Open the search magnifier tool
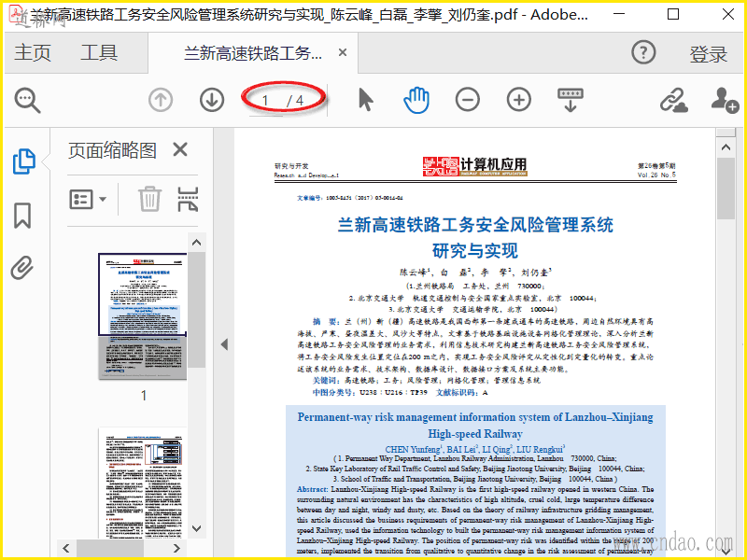Viewport: 747px width, 560px height. coord(28,100)
